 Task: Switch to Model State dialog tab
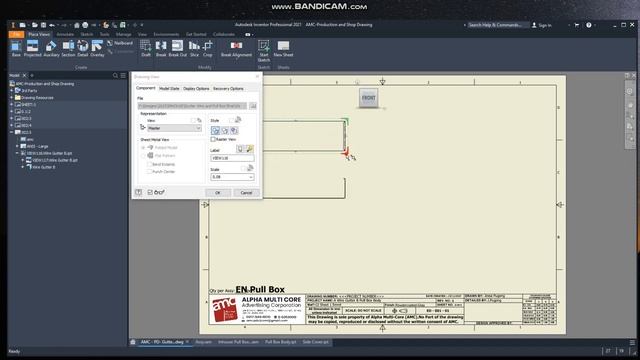point(169,89)
